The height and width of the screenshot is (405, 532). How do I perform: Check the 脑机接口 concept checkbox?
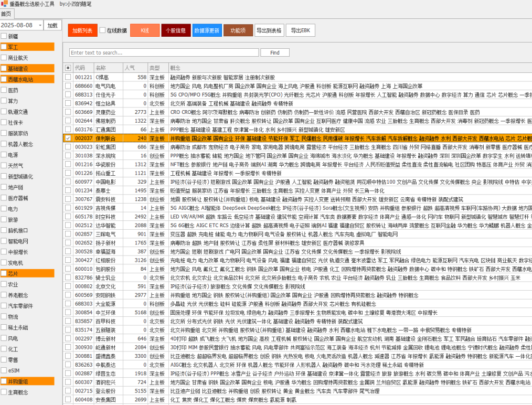click(x=4, y=230)
